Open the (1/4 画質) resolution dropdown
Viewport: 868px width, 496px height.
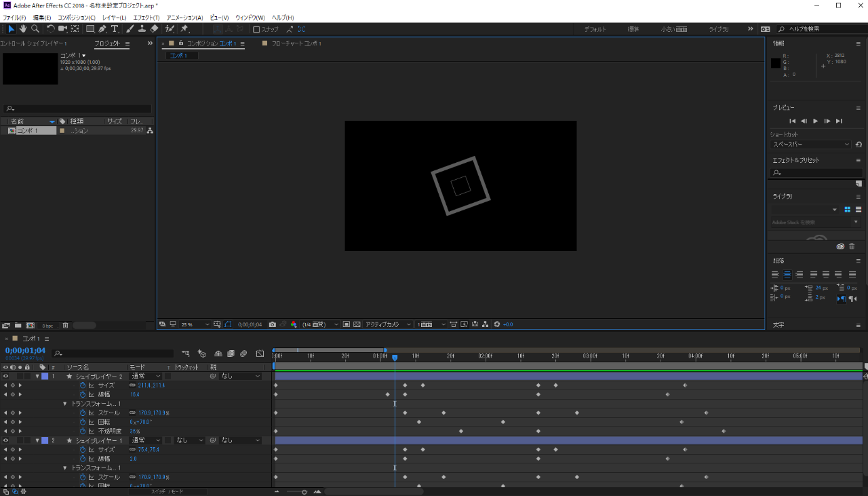(x=320, y=324)
